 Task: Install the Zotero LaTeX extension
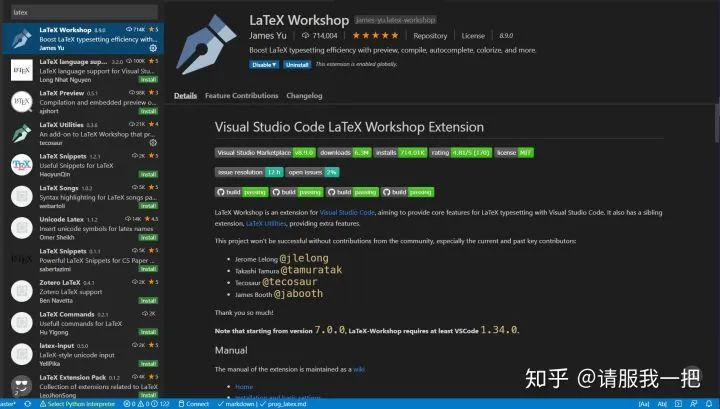click(148, 301)
